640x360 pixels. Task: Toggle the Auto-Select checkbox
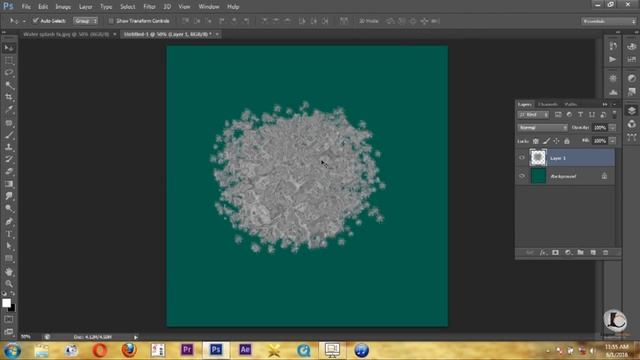(x=36, y=20)
